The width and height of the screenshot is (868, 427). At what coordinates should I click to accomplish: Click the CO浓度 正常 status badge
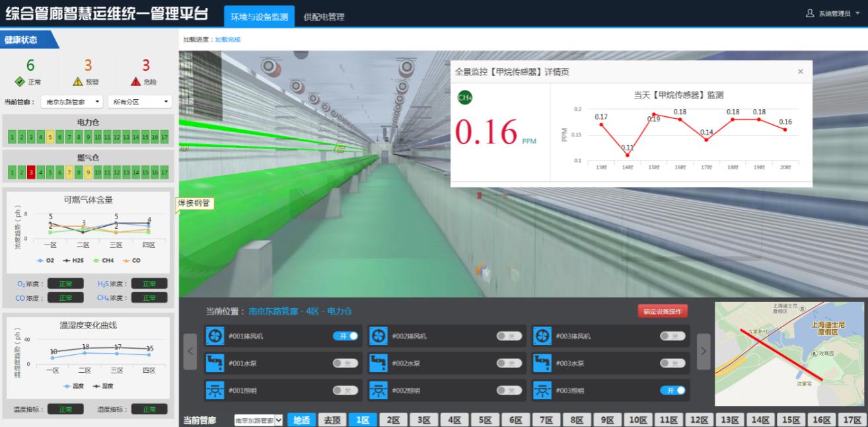click(x=65, y=297)
